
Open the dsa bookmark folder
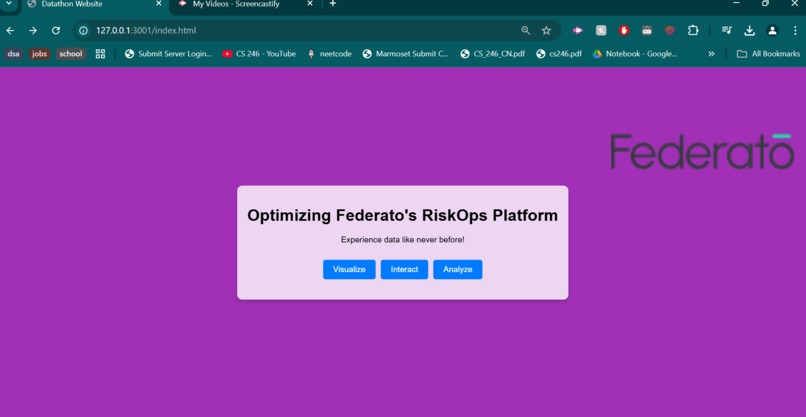tap(13, 53)
